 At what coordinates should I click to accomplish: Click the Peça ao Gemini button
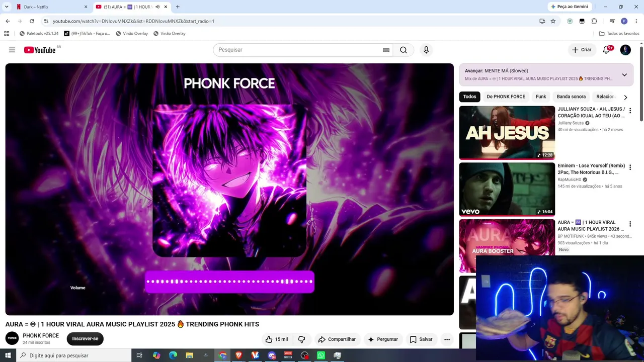click(x=570, y=7)
